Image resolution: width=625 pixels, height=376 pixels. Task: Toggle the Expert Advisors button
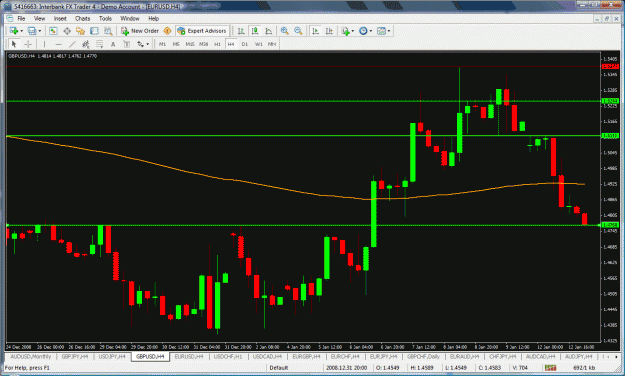tap(202, 31)
